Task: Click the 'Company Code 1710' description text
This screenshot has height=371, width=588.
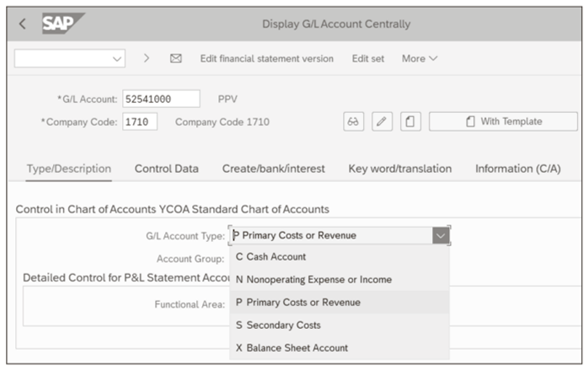Action: (222, 122)
